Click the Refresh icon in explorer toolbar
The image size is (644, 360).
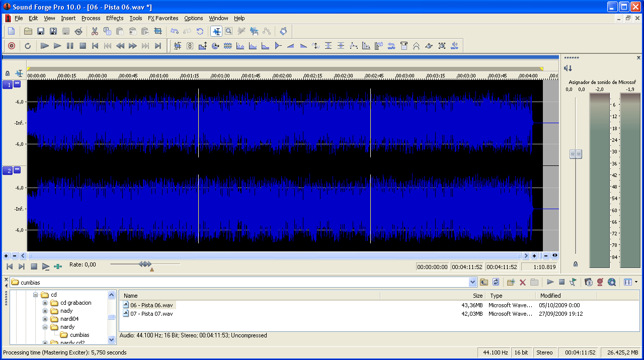(x=496, y=282)
